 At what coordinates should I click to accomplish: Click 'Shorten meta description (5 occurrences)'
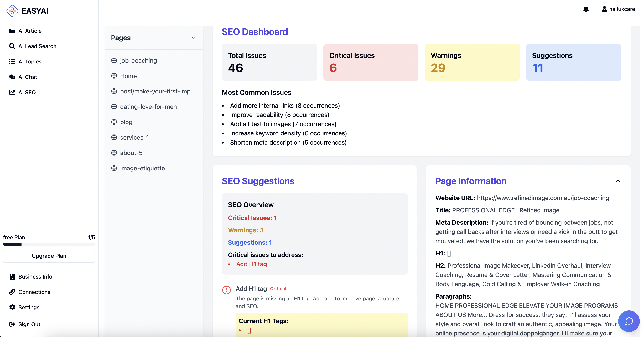(x=288, y=143)
